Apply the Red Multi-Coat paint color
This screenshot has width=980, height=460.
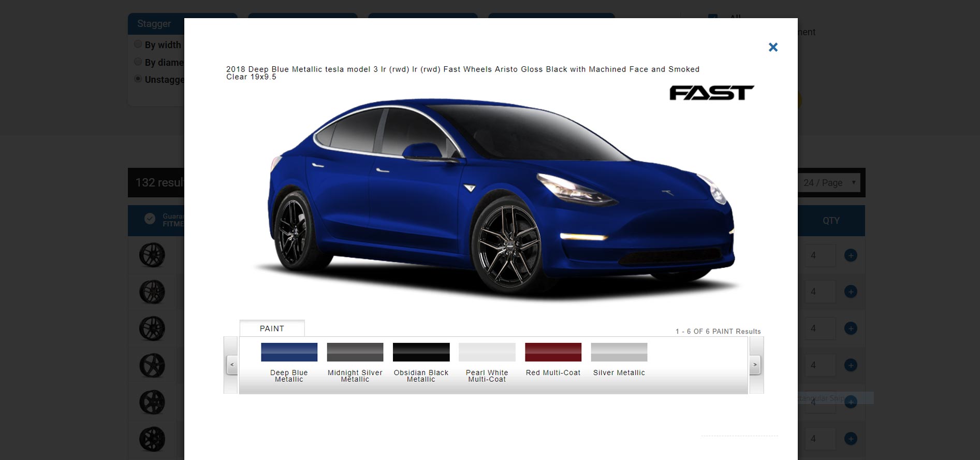pyautogui.click(x=553, y=352)
